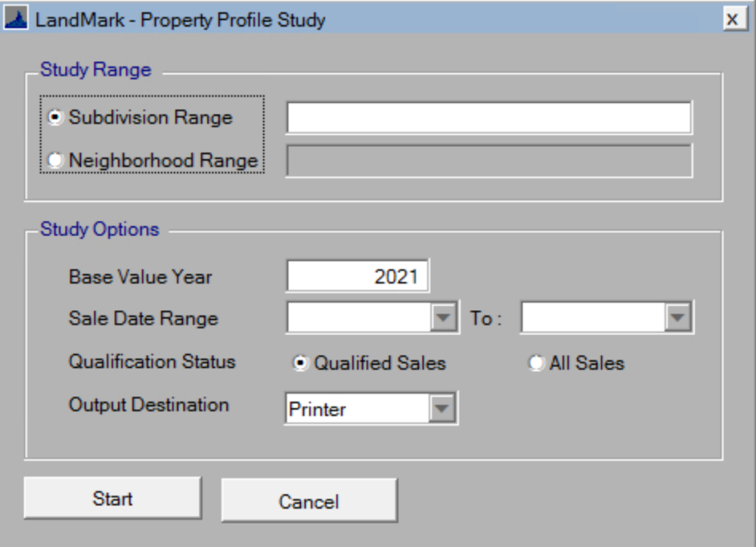Click the Subdivision Range label text
756x547 pixels.
(x=150, y=118)
